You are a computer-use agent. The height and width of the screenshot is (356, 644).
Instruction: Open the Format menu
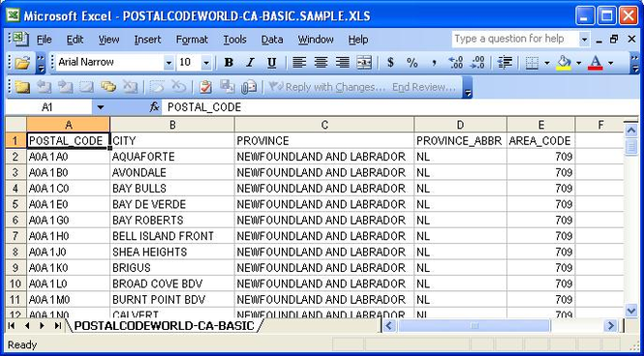(192, 40)
